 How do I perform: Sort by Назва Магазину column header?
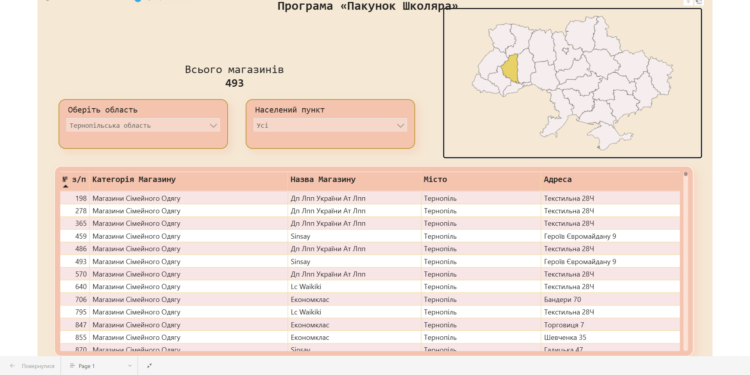click(x=323, y=179)
